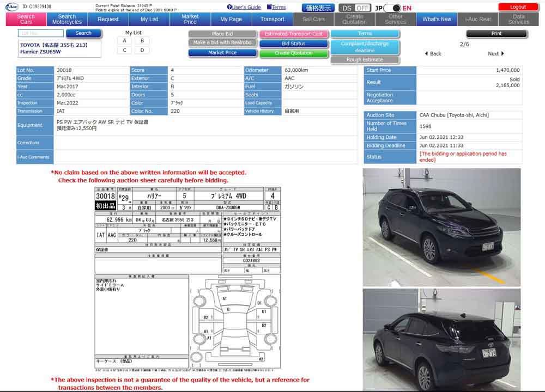This screenshot has height=392, width=545.
Task: Select the Year value Mar.2017
Action: (x=68, y=87)
